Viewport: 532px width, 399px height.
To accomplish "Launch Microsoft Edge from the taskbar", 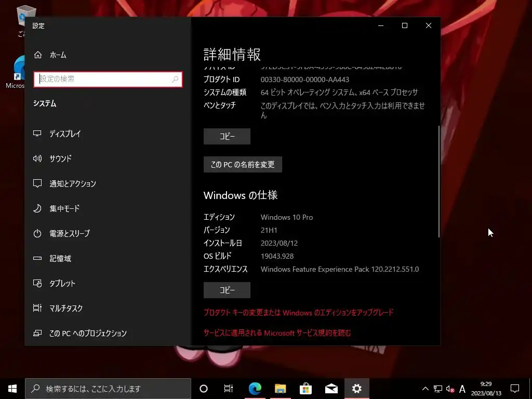I will [255, 389].
